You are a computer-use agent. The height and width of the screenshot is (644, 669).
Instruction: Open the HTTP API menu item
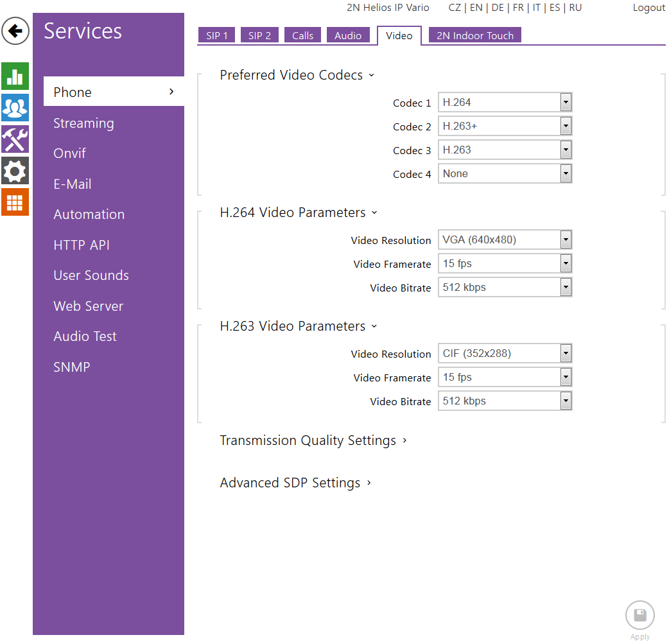[82, 245]
